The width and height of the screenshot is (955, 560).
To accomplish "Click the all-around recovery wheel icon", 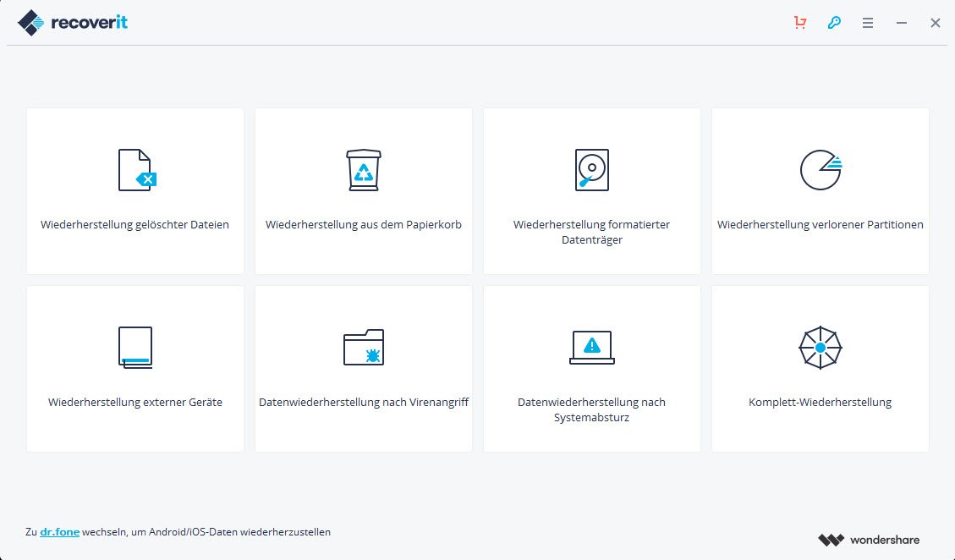I will (x=821, y=348).
